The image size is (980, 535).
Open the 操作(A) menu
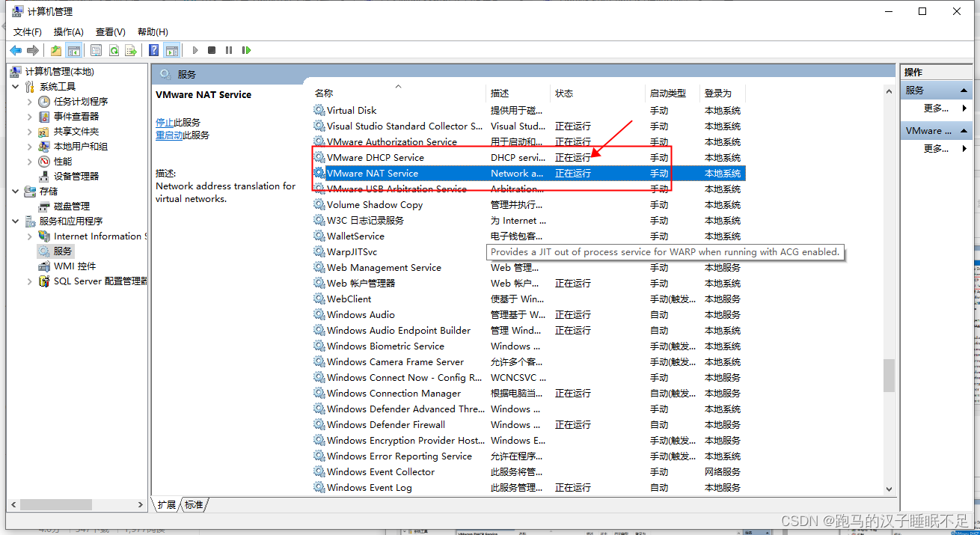pos(69,31)
